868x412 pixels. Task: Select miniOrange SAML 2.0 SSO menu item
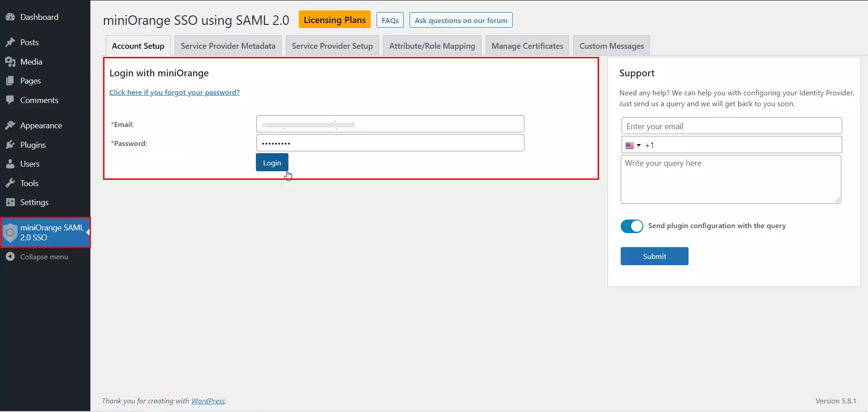coord(45,233)
